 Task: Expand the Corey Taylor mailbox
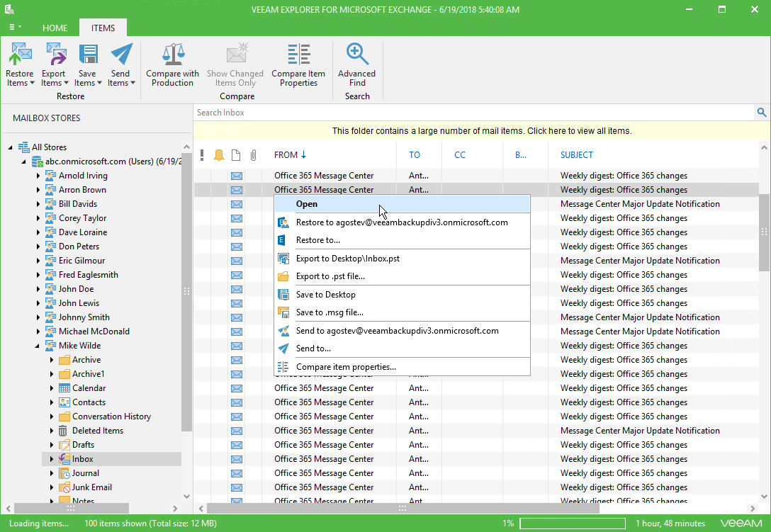click(x=38, y=217)
